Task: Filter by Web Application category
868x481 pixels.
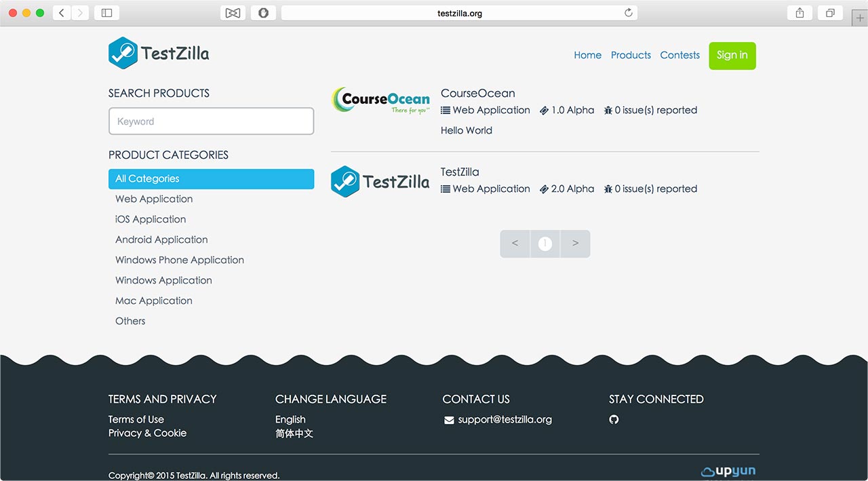Action: (154, 199)
